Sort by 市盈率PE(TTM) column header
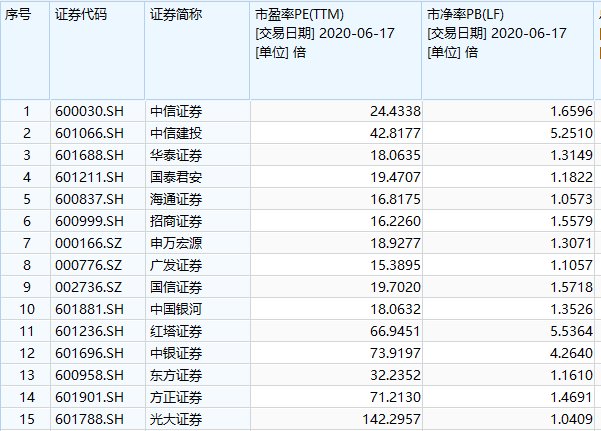This screenshot has height=431, width=601. point(336,51)
